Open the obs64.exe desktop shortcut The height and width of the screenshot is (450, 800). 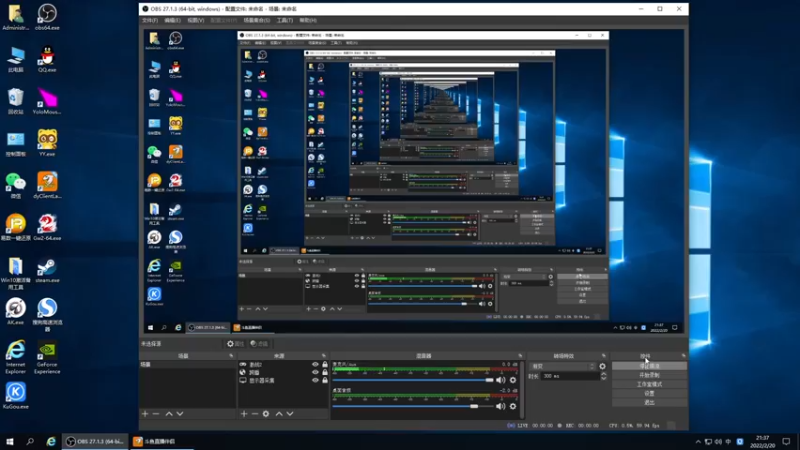click(47, 17)
